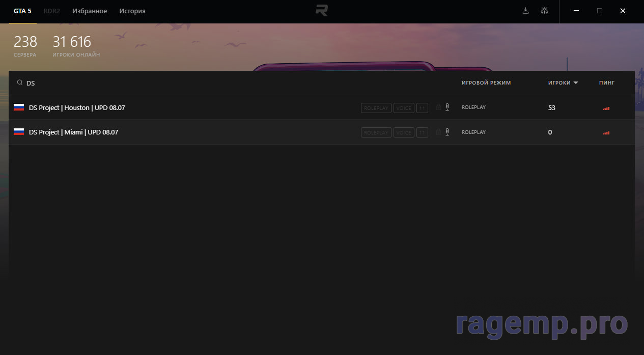Show the История history tab
This screenshot has width=644, height=355.
click(x=132, y=11)
